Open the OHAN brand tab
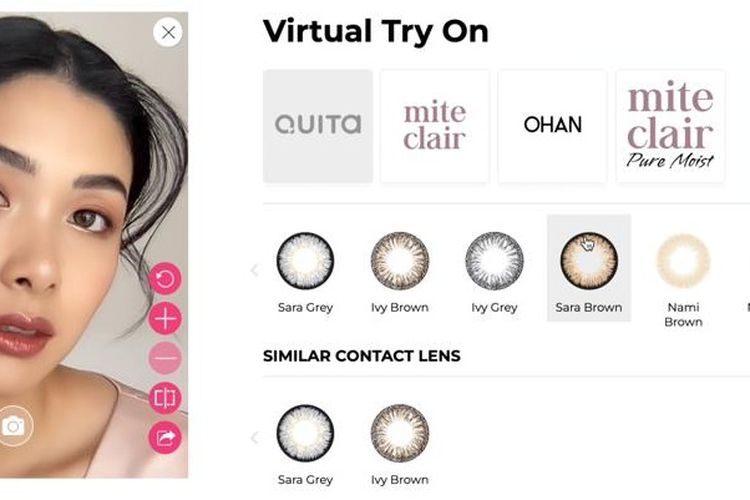The height and width of the screenshot is (500, 750). pyautogui.click(x=552, y=126)
